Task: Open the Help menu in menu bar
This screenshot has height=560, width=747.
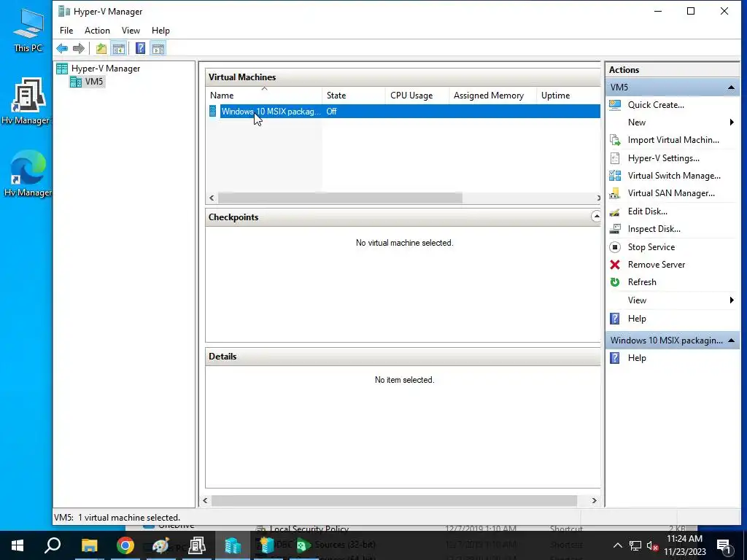Action: coord(160,31)
